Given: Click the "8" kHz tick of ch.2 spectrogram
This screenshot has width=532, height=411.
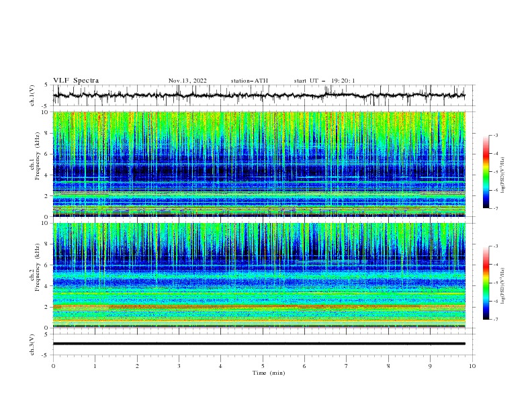Looking at the screenshot, I should coord(47,244).
